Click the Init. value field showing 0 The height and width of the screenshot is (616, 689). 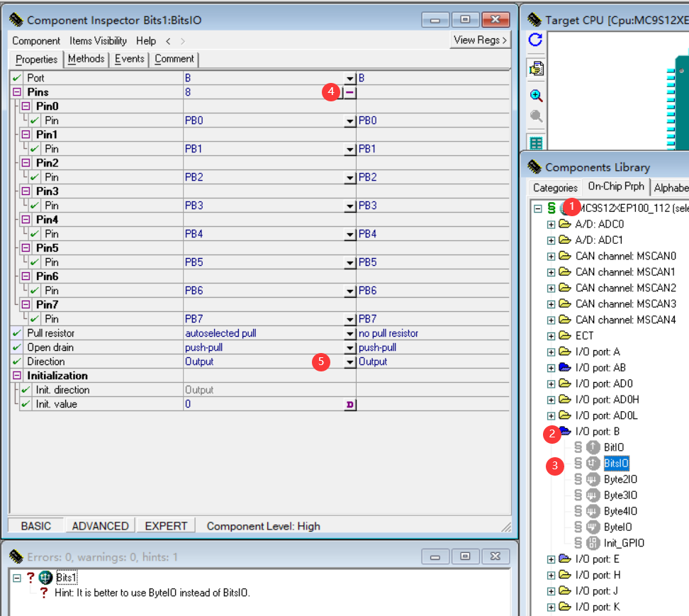pyautogui.click(x=264, y=404)
